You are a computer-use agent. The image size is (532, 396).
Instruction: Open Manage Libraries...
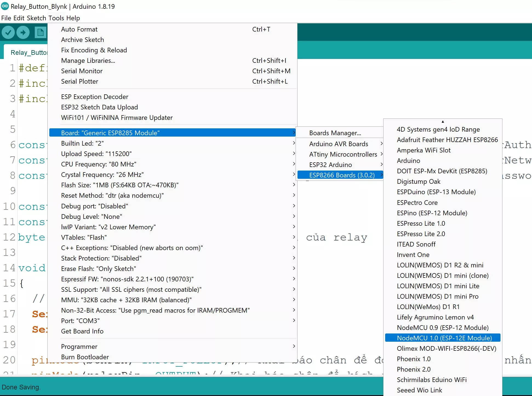(x=173, y=61)
